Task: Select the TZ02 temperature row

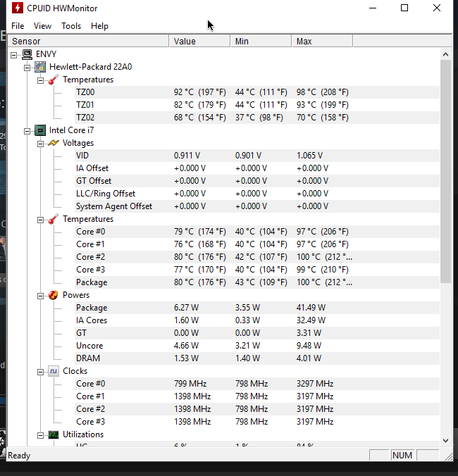Action: [257, 118]
